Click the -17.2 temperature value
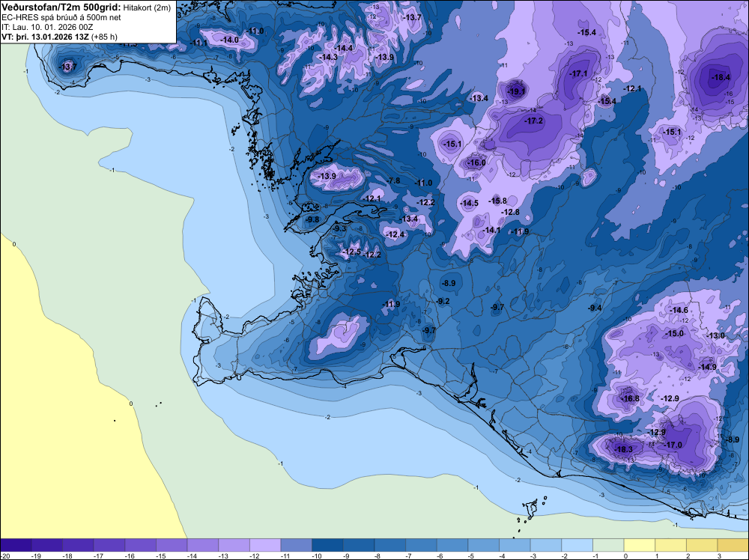The width and height of the screenshot is (749, 560). point(533,121)
